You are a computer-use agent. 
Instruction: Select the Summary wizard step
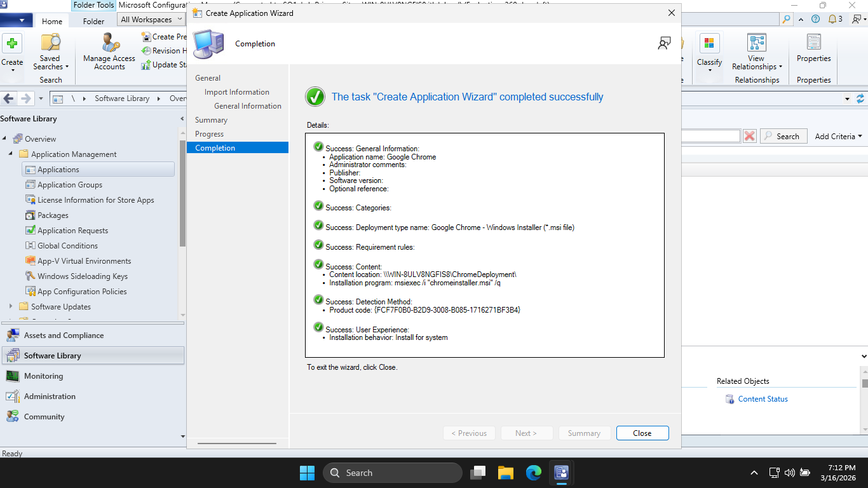pyautogui.click(x=211, y=120)
